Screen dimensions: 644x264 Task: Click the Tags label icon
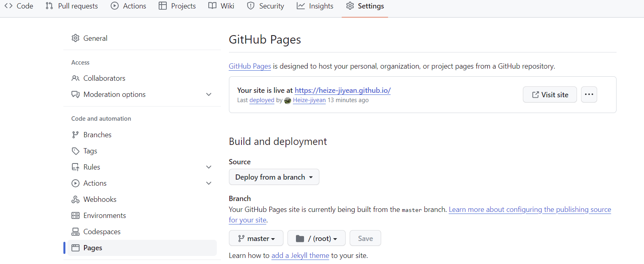76,151
